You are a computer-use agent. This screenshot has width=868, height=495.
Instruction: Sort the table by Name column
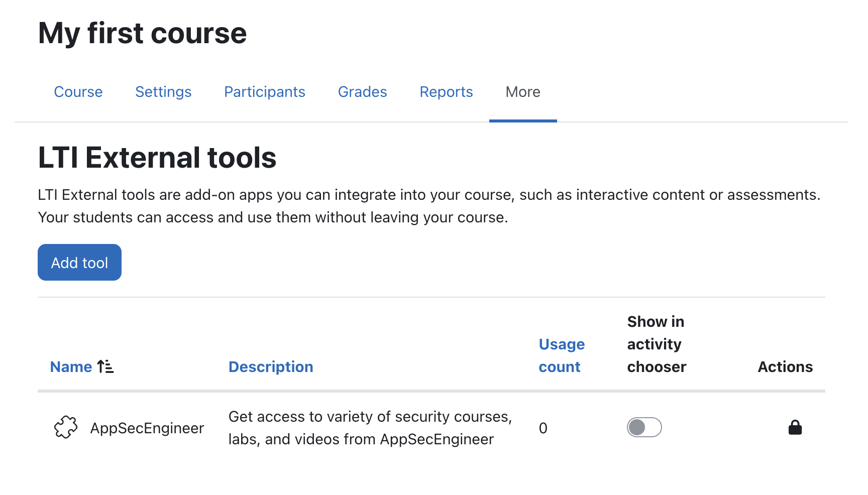tap(71, 367)
